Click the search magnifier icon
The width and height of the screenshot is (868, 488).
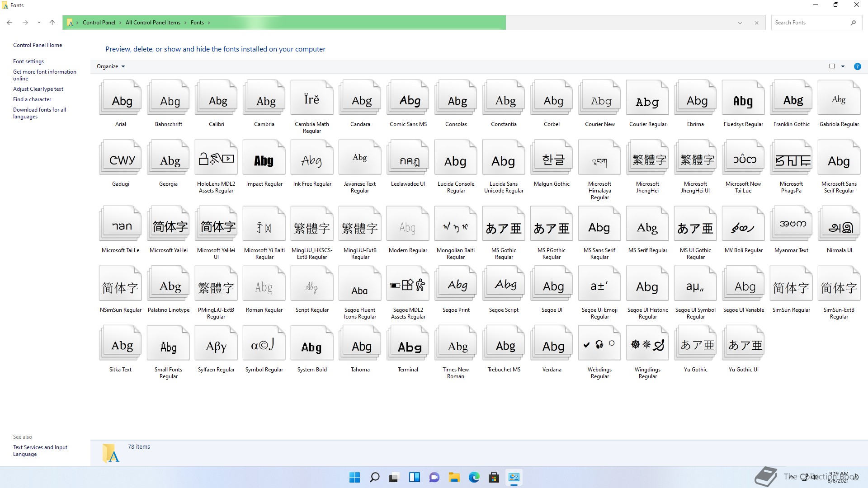pyautogui.click(x=853, y=23)
